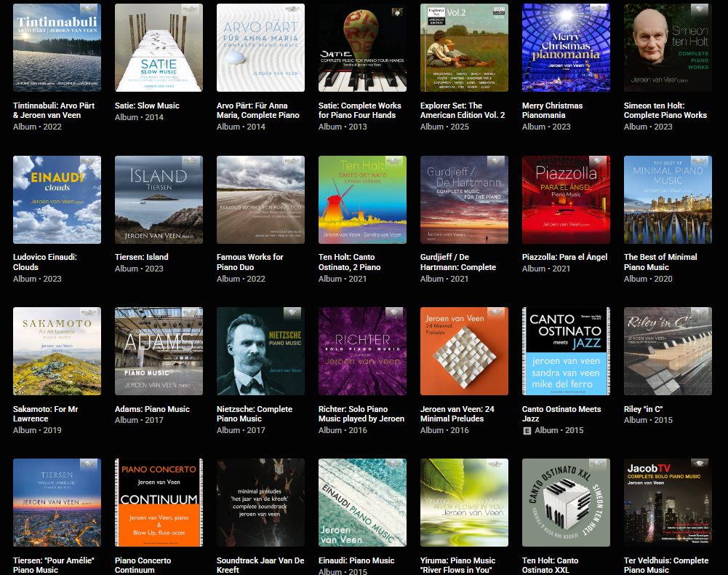This screenshot has width=728, height=575.
Task: Open the Piazzolla Para el Ángel cover
Action: pyautogui.click(x=566, y=200)
